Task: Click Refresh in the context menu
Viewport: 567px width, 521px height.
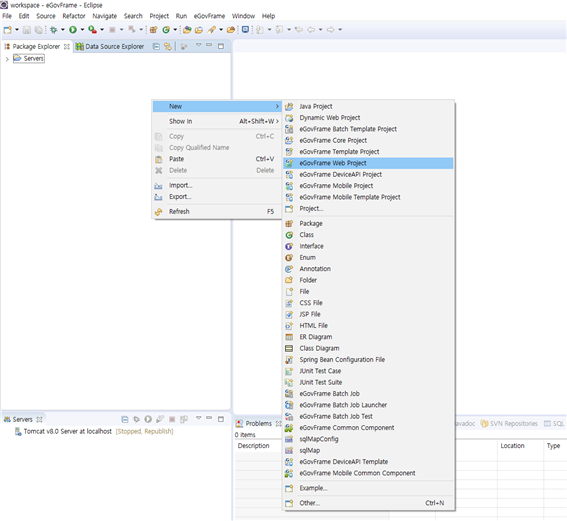Action: click(x=217, y=212)
